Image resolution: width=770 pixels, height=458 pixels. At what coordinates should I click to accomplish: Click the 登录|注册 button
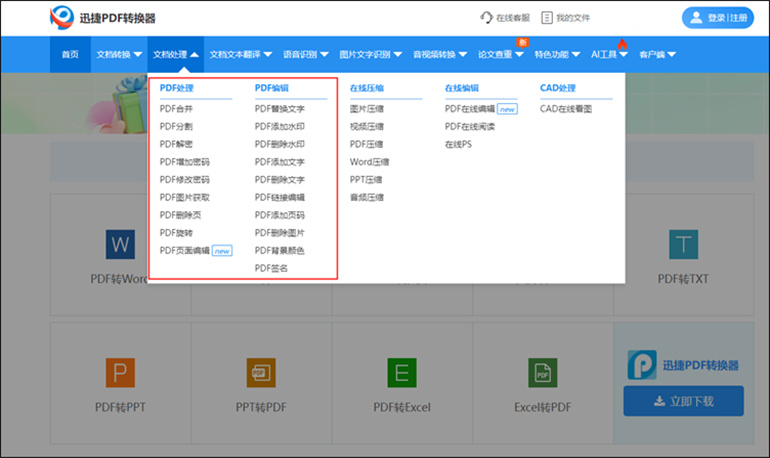click(717, 18)
